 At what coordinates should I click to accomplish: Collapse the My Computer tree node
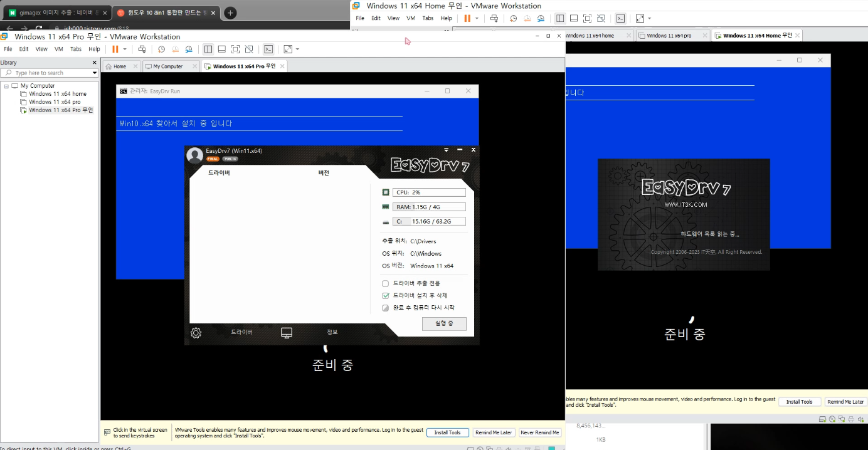click(6, 86)
